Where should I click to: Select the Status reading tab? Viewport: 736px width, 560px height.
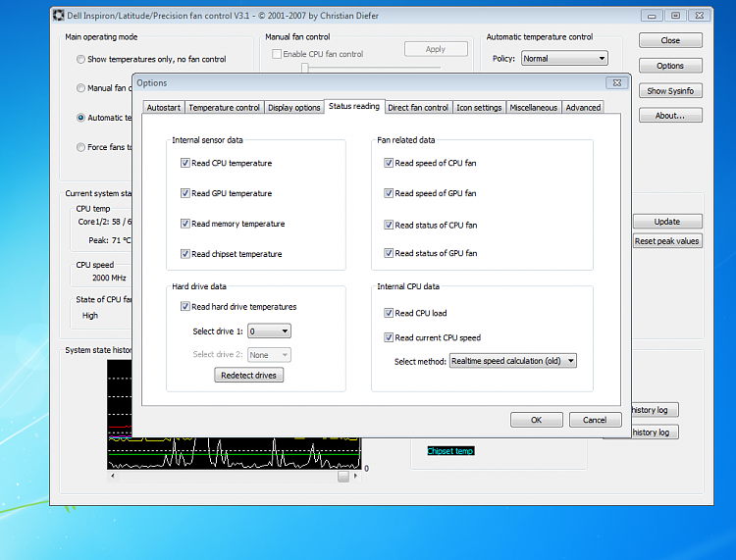click(354, 107)
